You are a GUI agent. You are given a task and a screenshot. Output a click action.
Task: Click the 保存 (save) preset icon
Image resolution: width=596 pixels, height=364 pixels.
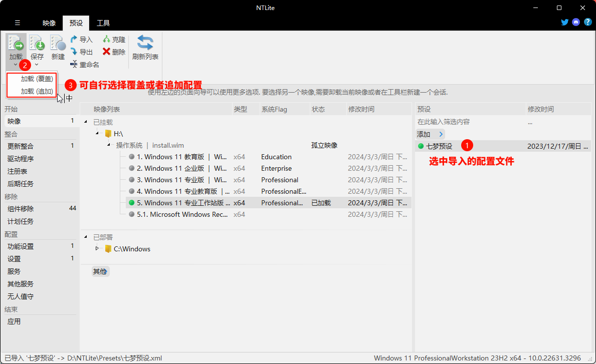point(37,43)
